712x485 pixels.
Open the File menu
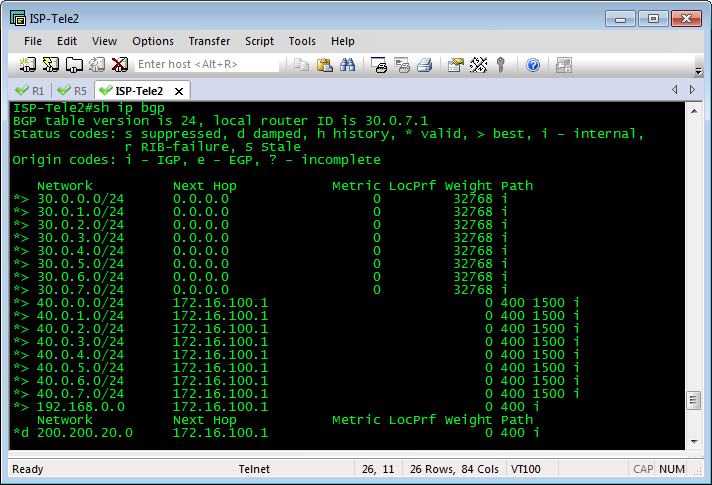(33, 41)
